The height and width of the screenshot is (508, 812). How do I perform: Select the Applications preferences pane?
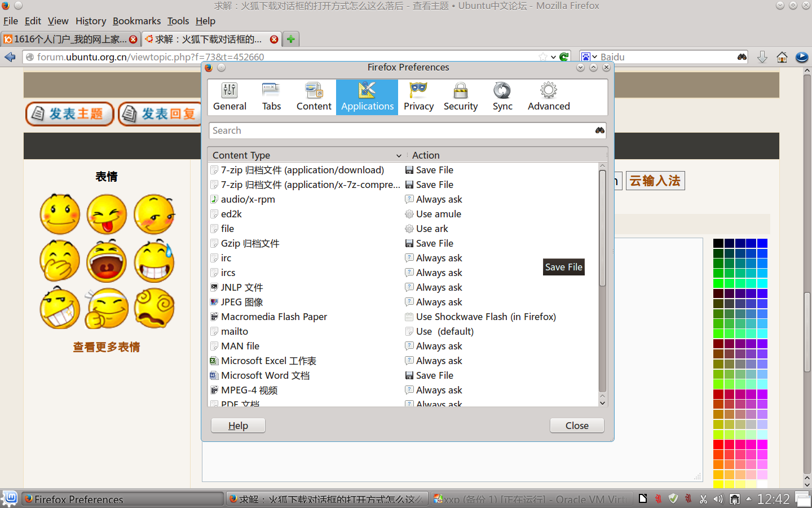point(367,97)
